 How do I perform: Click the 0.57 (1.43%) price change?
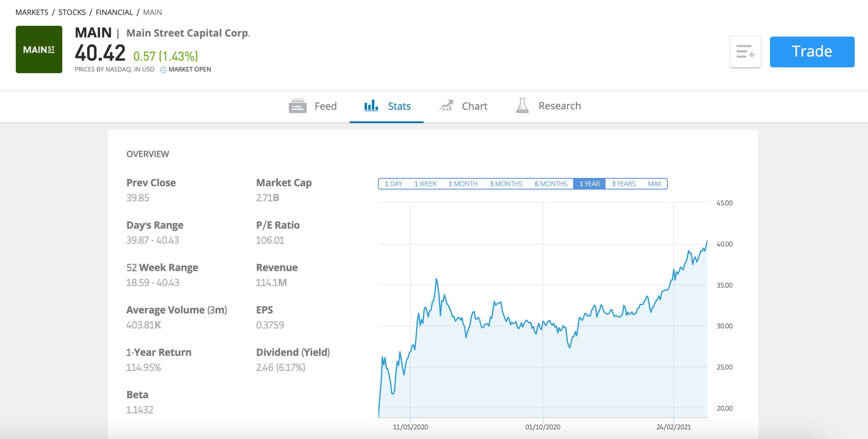coord(166,56)
